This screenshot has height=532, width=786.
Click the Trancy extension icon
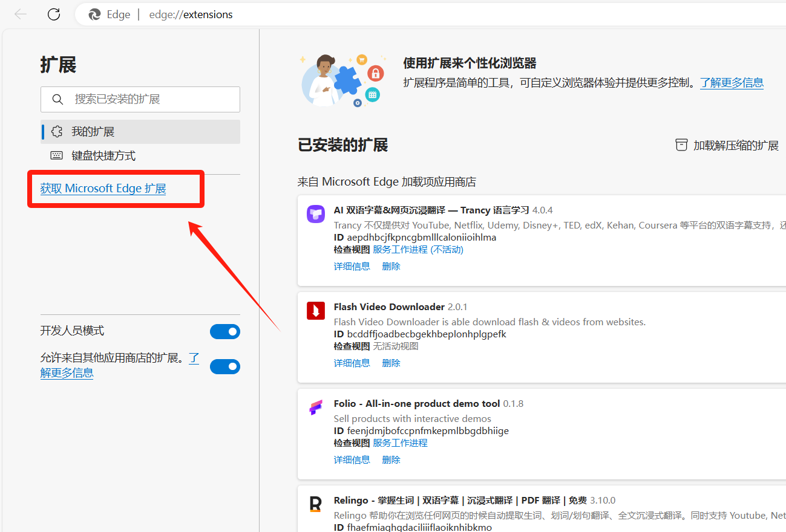click(x=315, y=214)
